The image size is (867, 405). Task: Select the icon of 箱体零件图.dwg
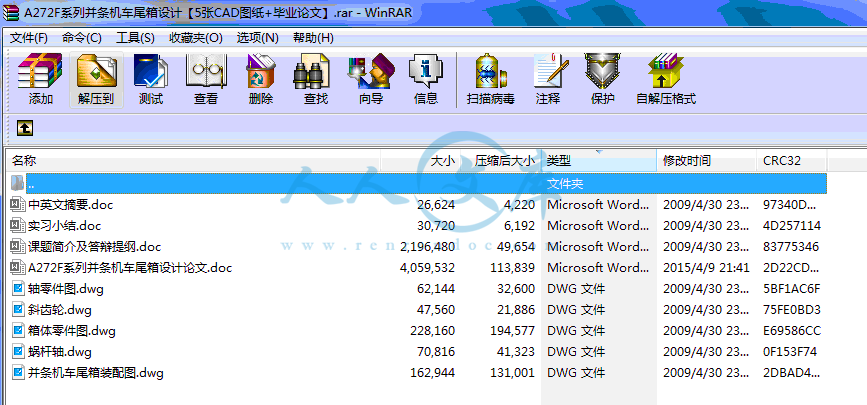coord(18,331)
